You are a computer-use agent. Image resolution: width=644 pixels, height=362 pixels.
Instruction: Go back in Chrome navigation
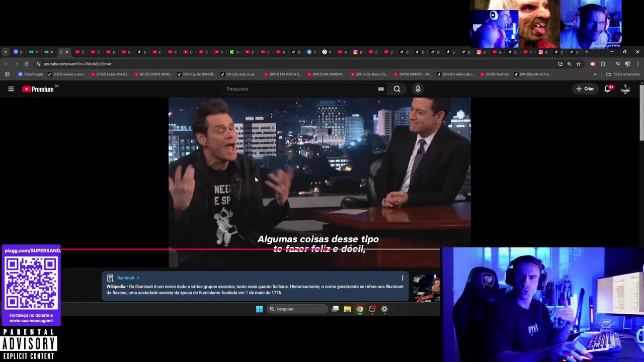[6, 64]
